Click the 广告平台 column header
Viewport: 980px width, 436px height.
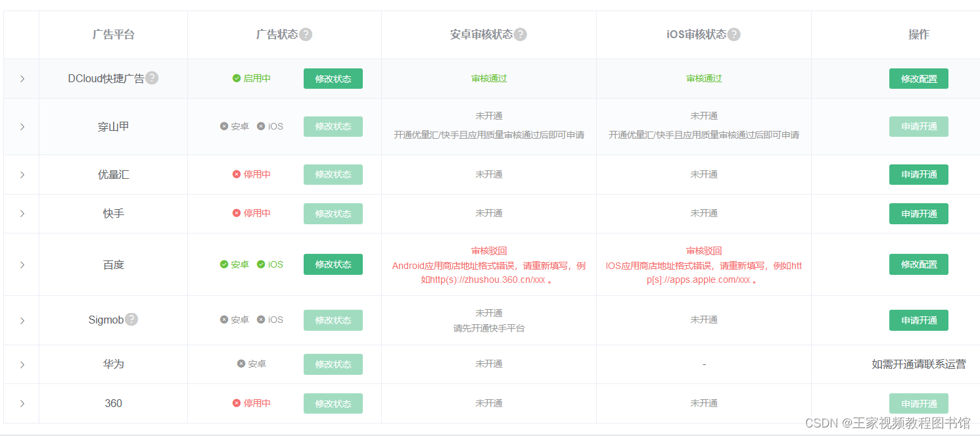pos(113,35)
